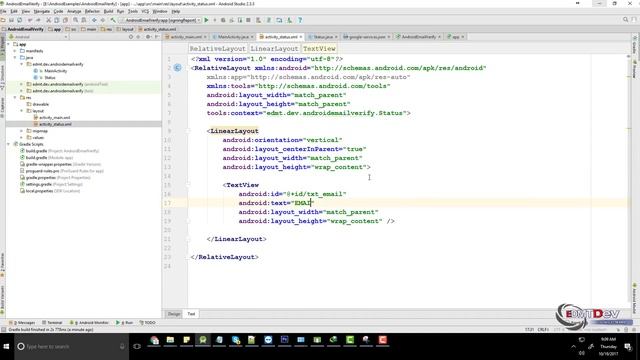Expand the values folder

[22, 138]
